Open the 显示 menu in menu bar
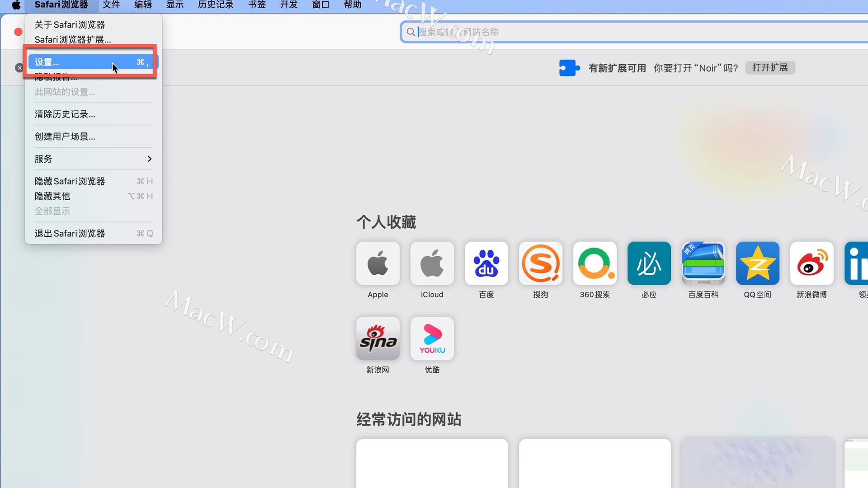The height and width of the screenshot is (488, 868). coord(175,5)
